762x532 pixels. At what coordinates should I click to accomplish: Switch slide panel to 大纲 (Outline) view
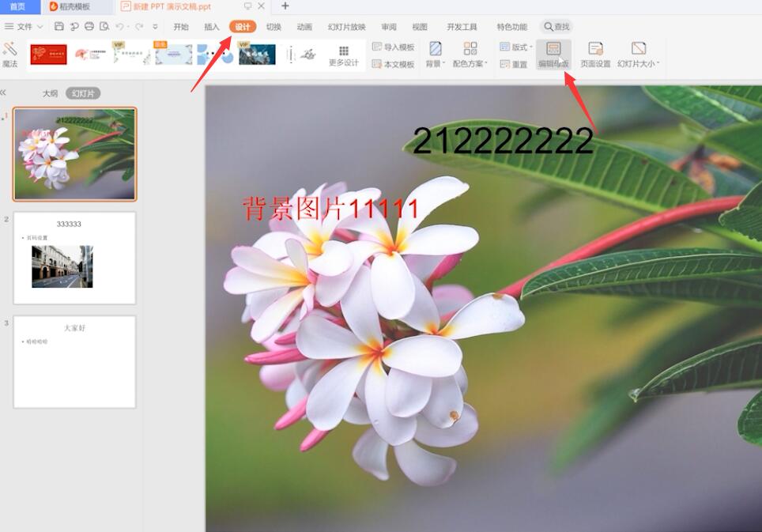point(50,93)
